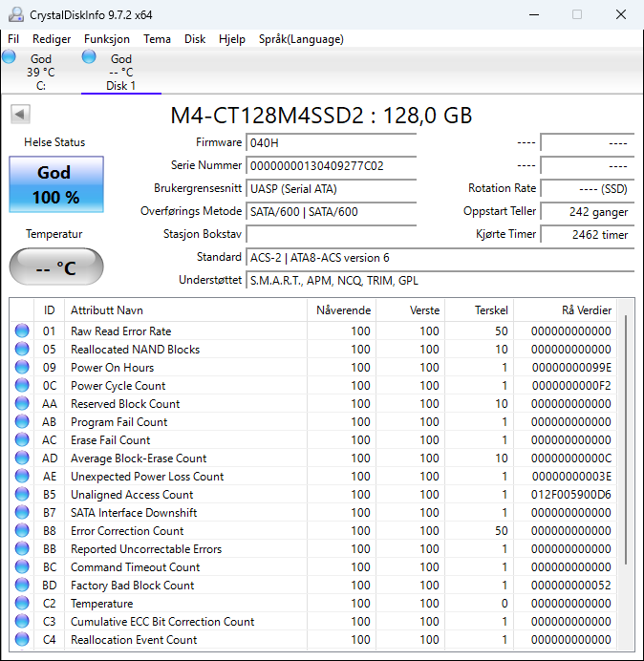Click the status orb for Reallocation Event Count
Viewport: 644px width, 661px height.
22,639
